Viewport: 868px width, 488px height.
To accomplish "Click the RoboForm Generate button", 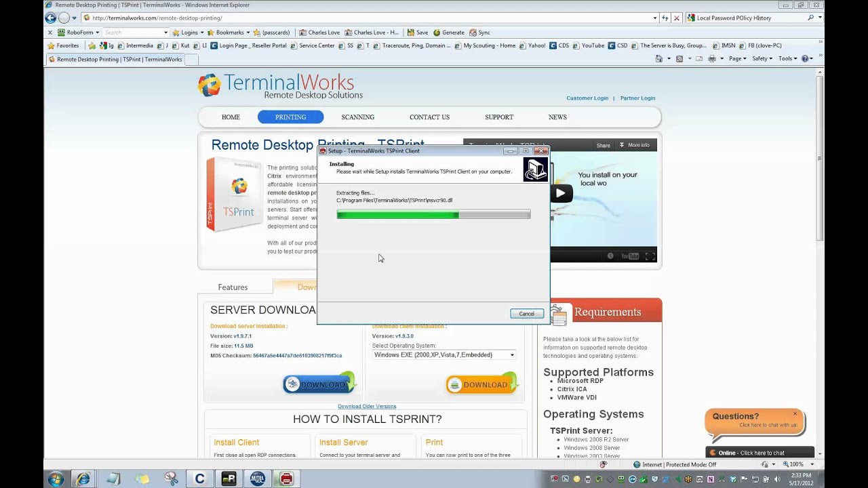I will pyautogui.click(x=449, y=33).
